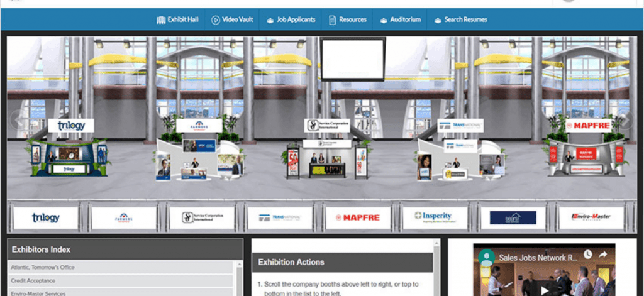Open the Exhibit Hall tab
Screen dimensions: 644x296
pos(177,19)
